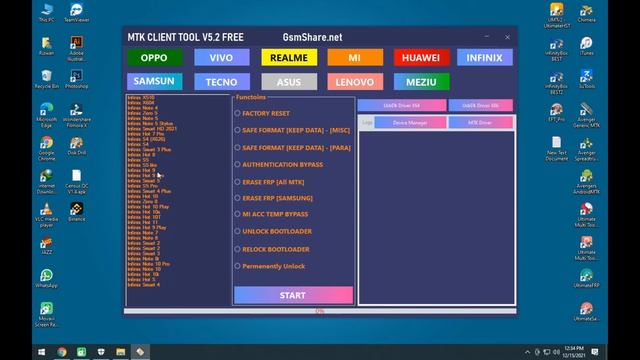Open 3uTools desktop icon
The image size is (640, 360).
tap(587, 79)
